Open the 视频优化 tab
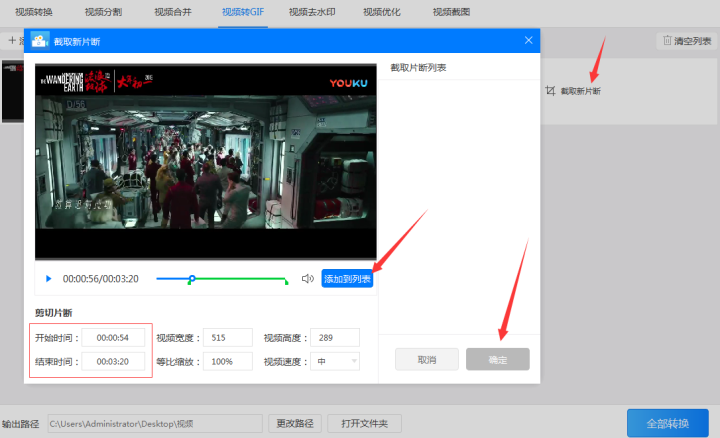Viewport: 720px width, 438px height. pyautogui.click(x=382, y=12)
